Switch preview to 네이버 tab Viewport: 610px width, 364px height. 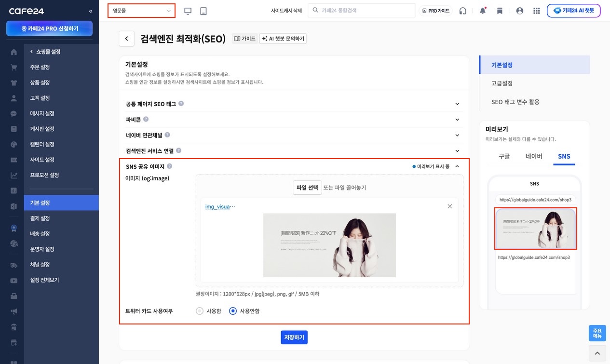tap(534, 156)
